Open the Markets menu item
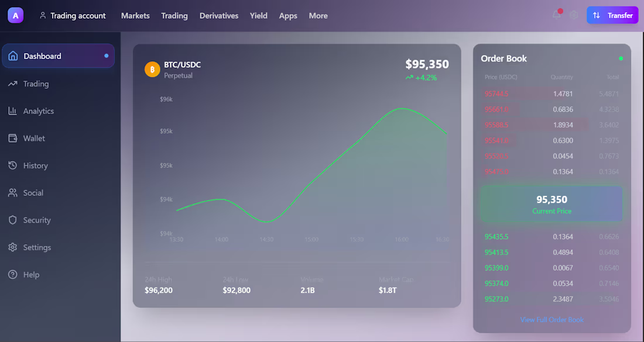The height and width of the screenshot is (342, 644). [x=135, y=16]
